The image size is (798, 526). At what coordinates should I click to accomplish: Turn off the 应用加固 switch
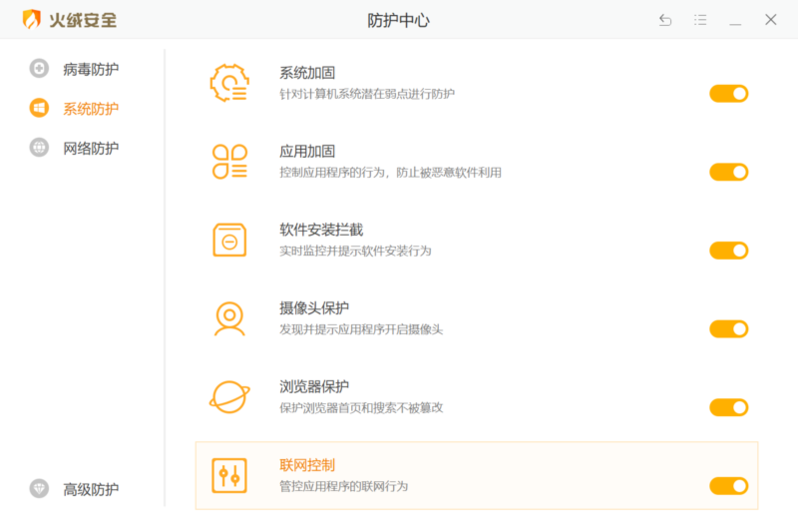[x=728, y=172]
